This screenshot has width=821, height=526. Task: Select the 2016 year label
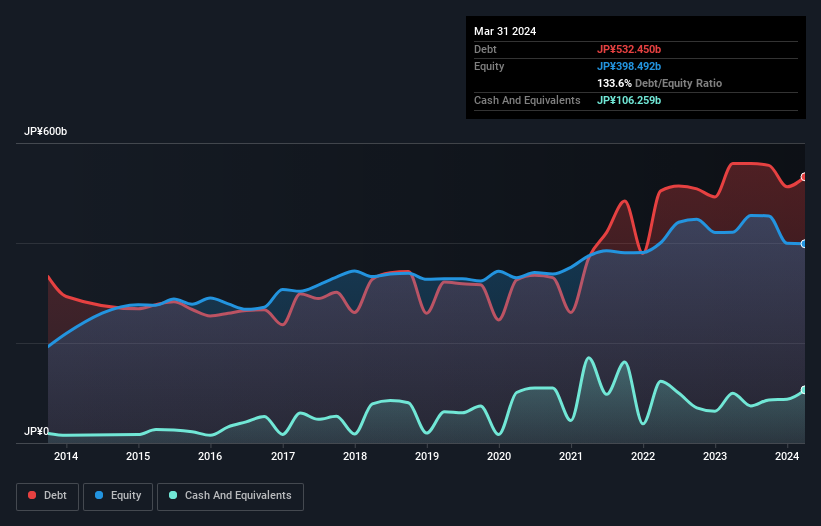click(x=210, y=457)
